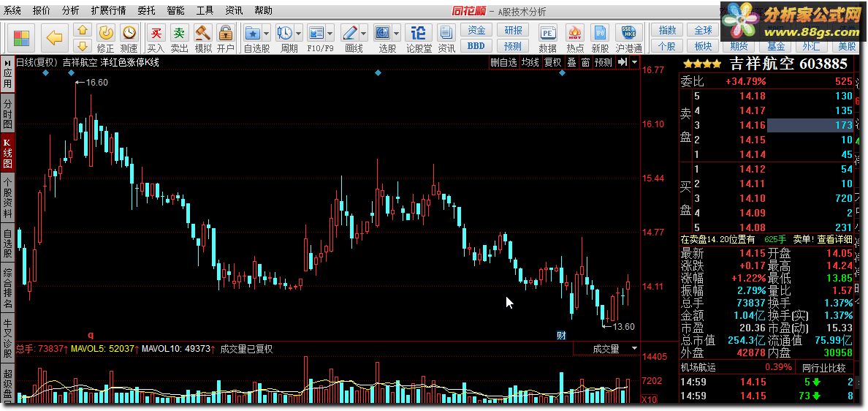The width and height of the screenshot is (868, 411).
Task: Open the 模拟 simulated trading gavel icon
Action: [x=203, y=38]
